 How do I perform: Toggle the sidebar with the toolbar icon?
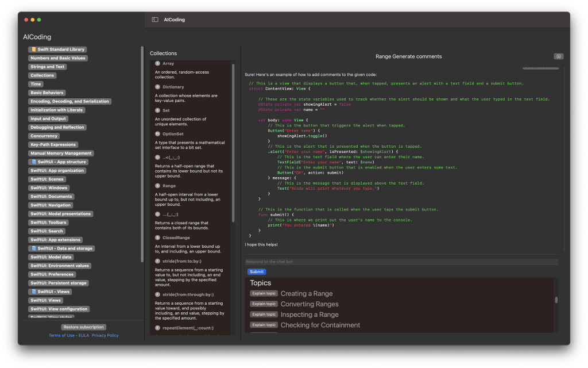155,20
